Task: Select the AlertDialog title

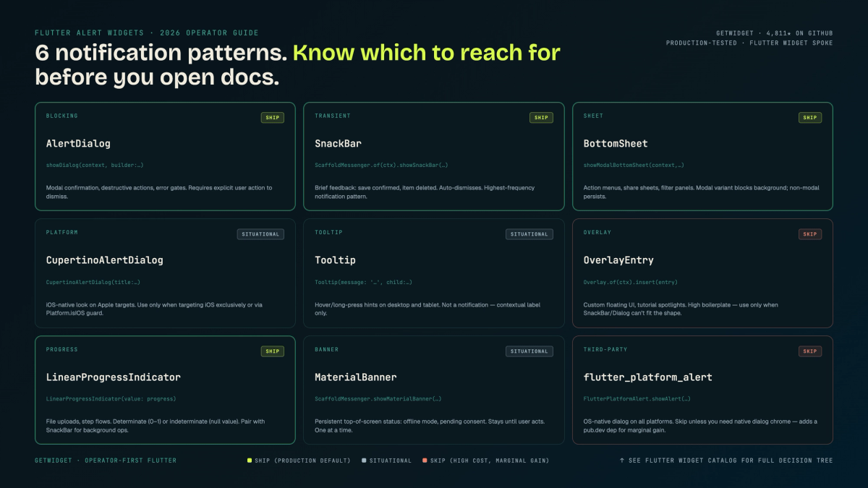Action: pos(78,143)
